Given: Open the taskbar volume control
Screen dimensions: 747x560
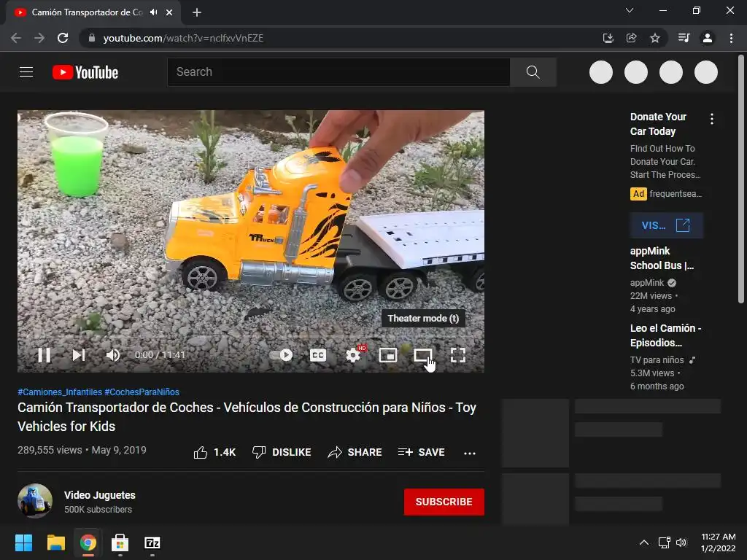Looking at the screenshot, I should click(682, 542).
